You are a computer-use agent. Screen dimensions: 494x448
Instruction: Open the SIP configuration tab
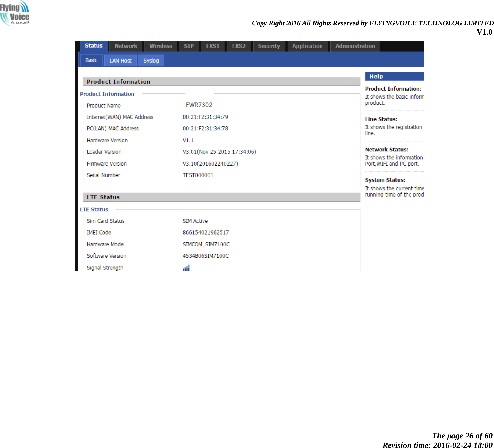point(189,46)
